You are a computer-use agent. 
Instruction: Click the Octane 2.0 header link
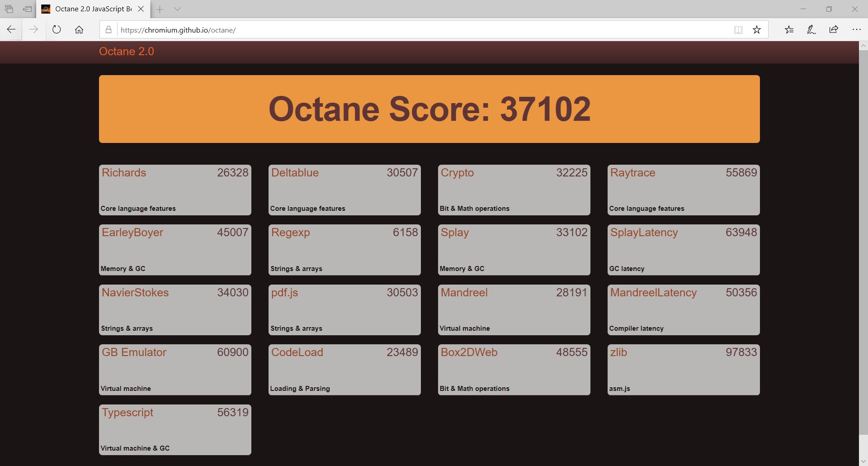[127, 52]
